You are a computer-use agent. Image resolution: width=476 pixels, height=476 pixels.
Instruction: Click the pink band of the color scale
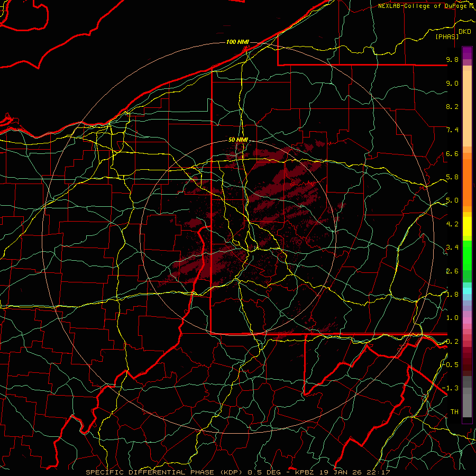point(467,321)
